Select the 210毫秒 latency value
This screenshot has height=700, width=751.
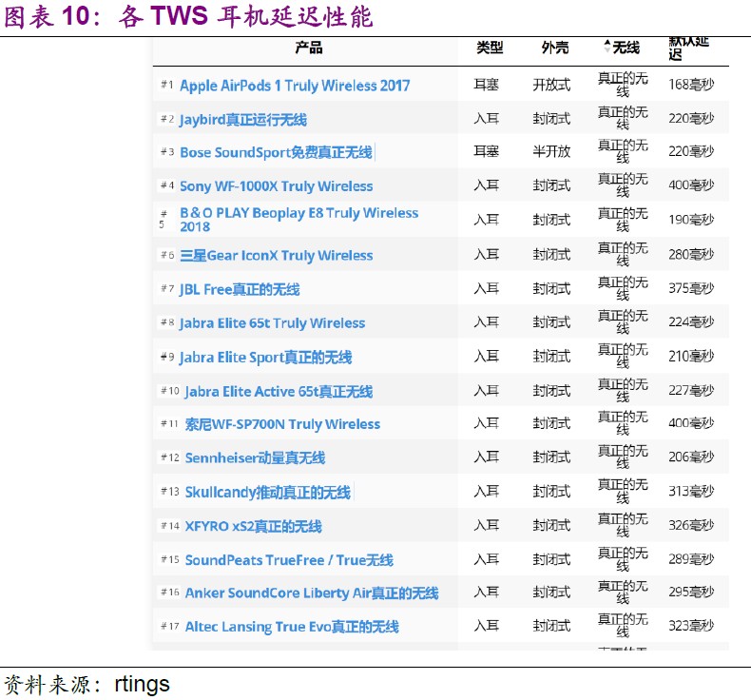click(691, 356)
